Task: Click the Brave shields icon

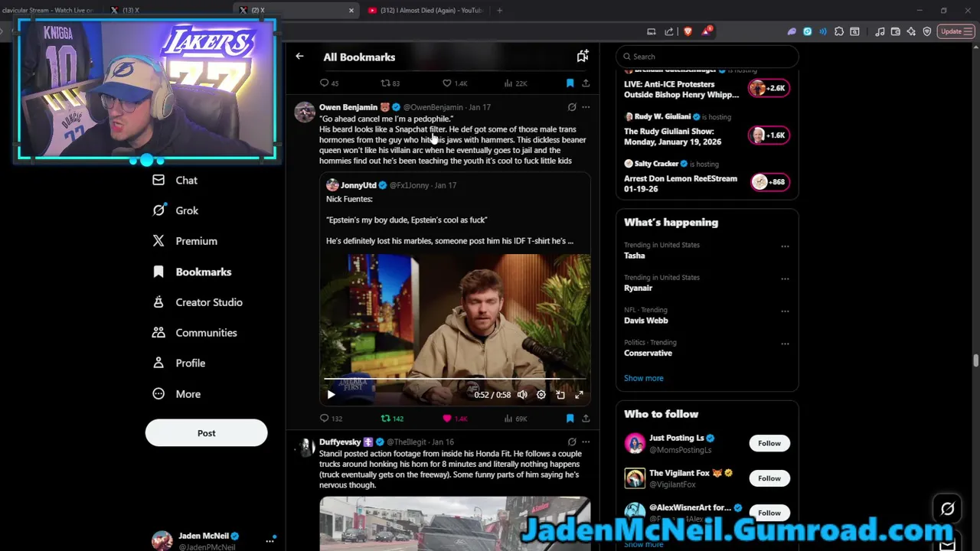Action: pos(688,31)
